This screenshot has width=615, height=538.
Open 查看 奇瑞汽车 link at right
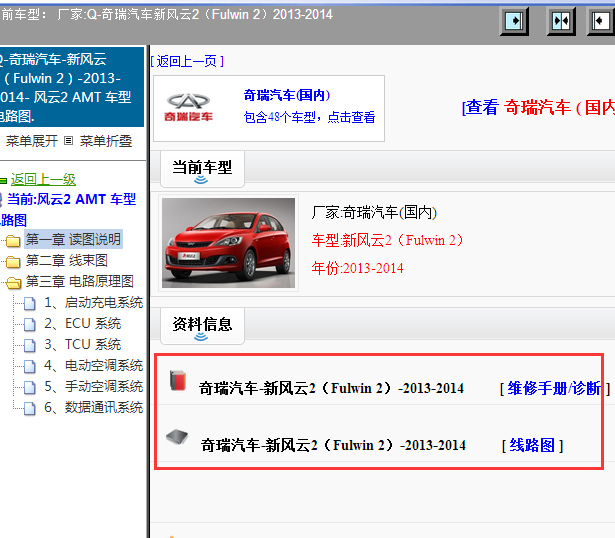click(538, 107)
